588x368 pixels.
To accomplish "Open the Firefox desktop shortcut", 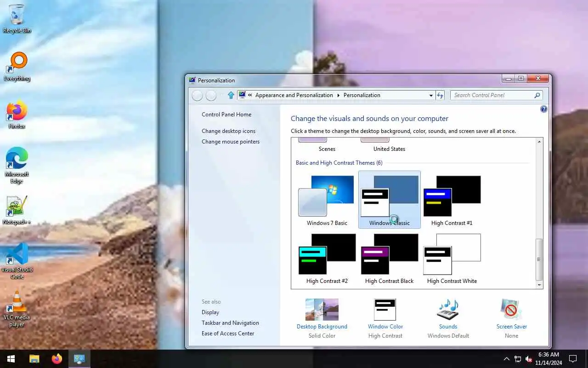I will click(x=17, y=115).
